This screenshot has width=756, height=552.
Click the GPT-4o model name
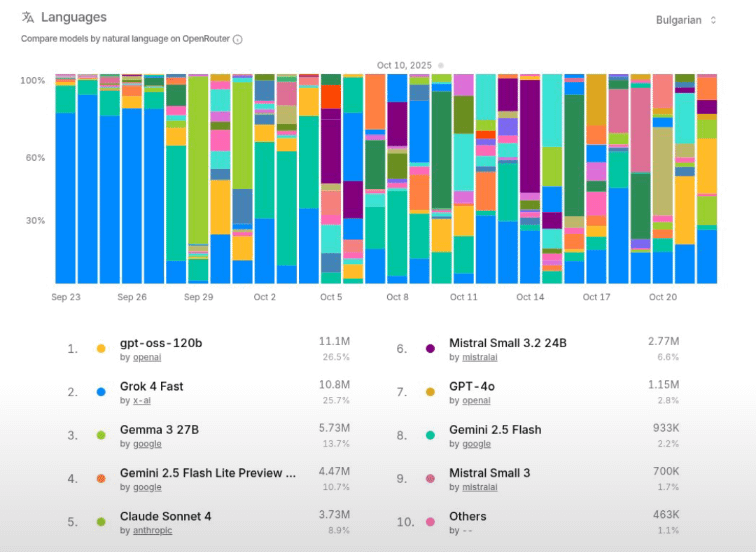[472, 386]
